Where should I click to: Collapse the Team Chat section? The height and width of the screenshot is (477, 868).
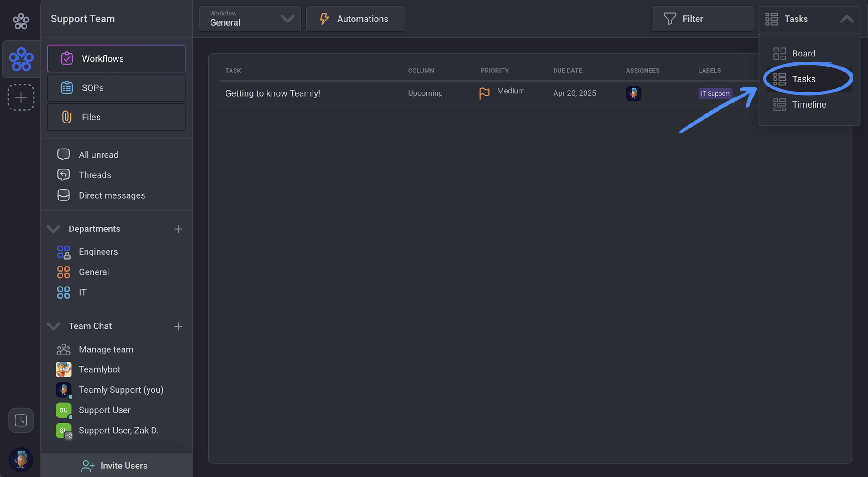pos(54,326)
